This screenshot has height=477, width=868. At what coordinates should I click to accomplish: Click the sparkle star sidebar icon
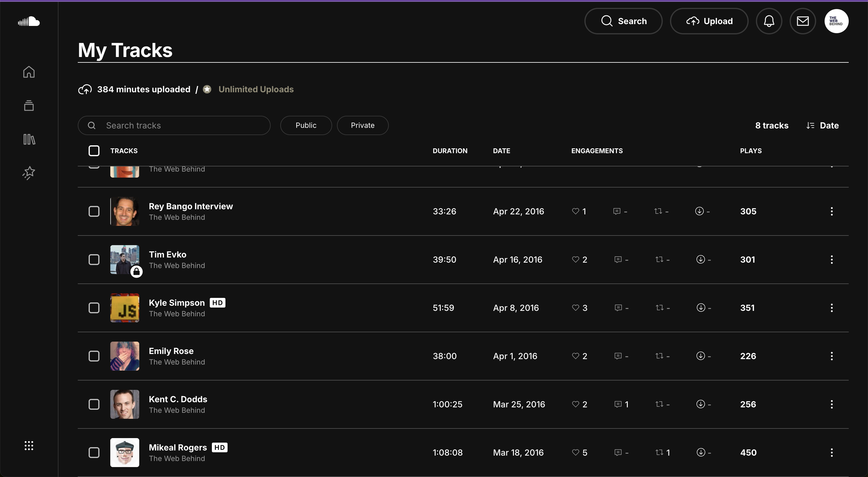click(x=29, y=173)
